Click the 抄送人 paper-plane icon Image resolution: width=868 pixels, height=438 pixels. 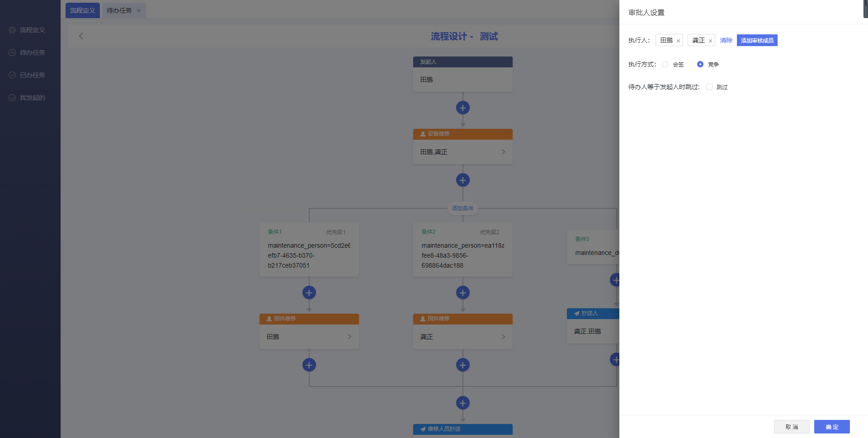(x=576, y=313)
